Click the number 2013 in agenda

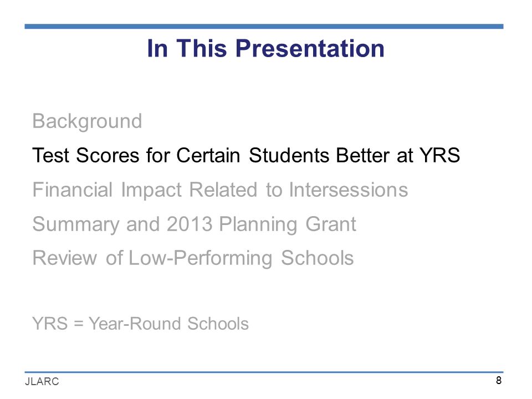tap(190, 224)
